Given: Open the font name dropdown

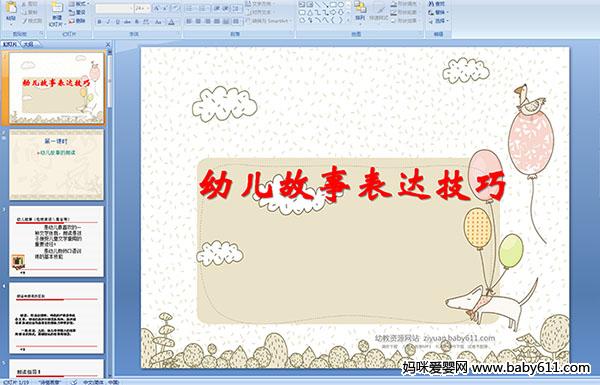Looking at the screenshot, I should pyautogui.click(x=114, y=8).
